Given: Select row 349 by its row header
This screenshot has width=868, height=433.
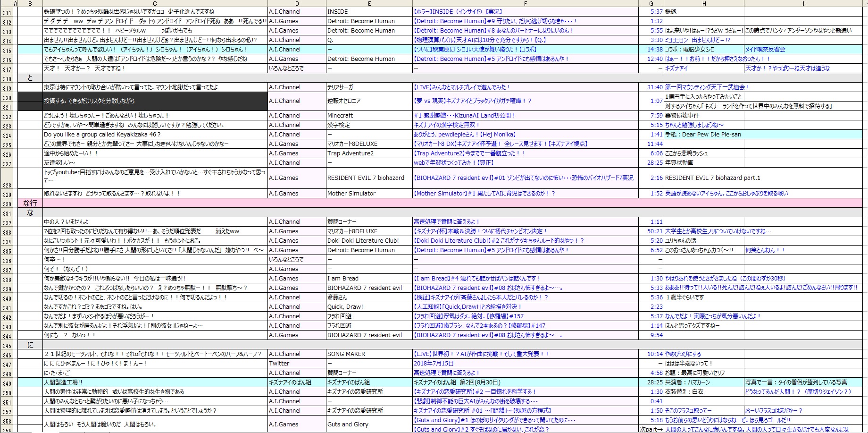Looking at the screenshot, I should point(7,383).
